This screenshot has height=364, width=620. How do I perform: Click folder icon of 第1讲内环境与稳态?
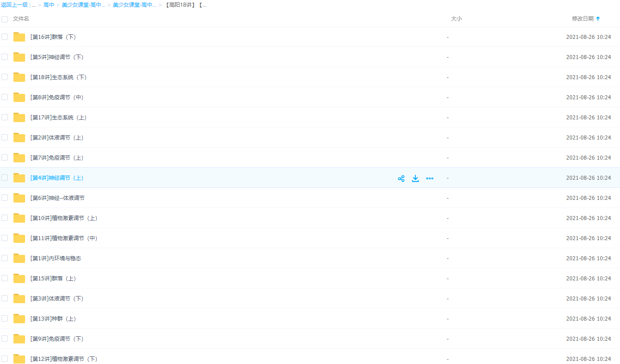click(x=19, y=258)
